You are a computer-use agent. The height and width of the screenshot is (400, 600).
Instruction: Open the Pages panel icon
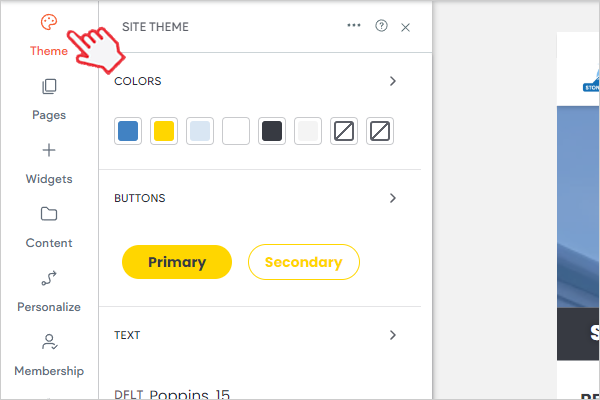48,88
